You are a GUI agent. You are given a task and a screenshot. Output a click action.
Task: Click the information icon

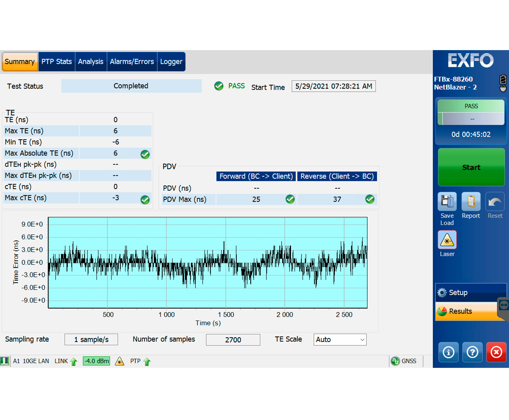(448, 352)
